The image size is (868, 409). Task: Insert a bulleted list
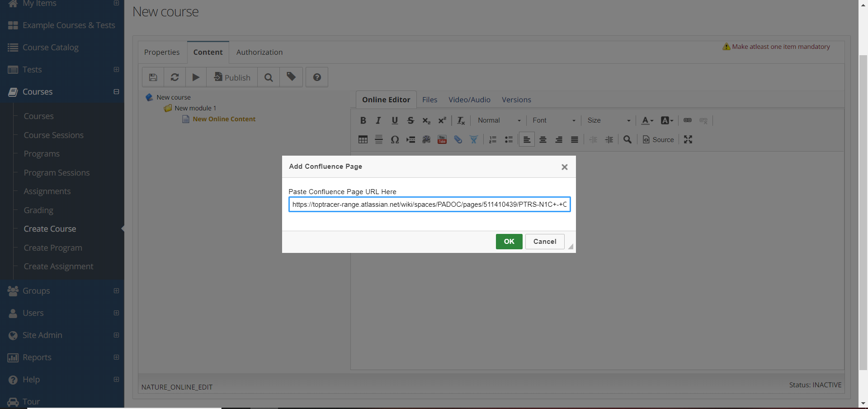click(x=509, y=139)
